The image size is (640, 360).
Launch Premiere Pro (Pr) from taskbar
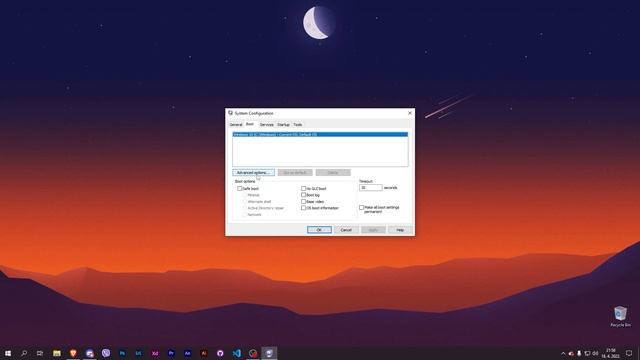171,353
